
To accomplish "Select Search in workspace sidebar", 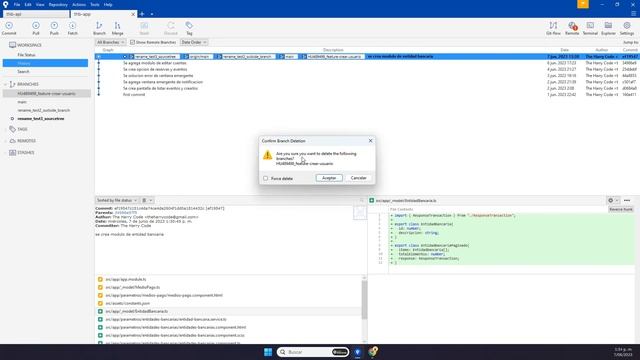I will click(23, 71).
